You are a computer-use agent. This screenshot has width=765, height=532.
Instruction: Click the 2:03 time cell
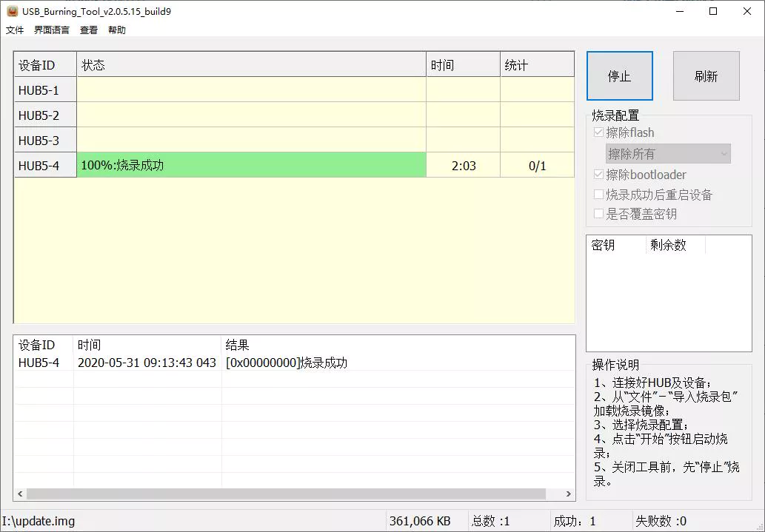(x=463, y=165)
